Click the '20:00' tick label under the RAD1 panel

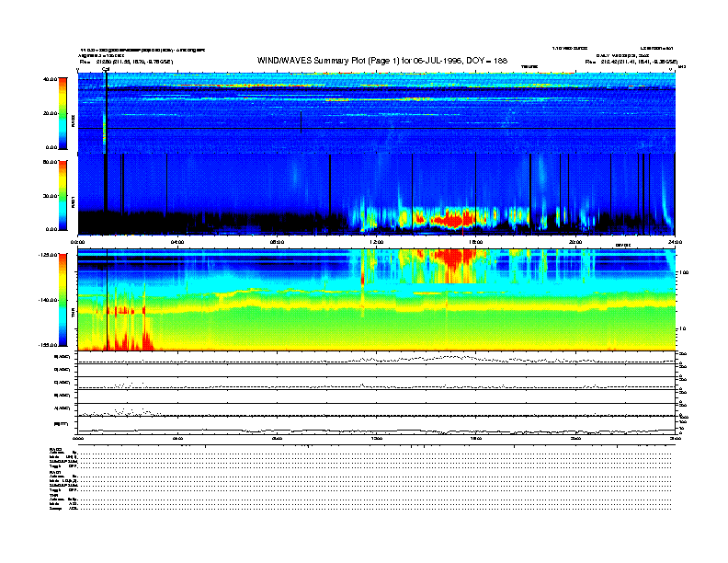[575, 242]
